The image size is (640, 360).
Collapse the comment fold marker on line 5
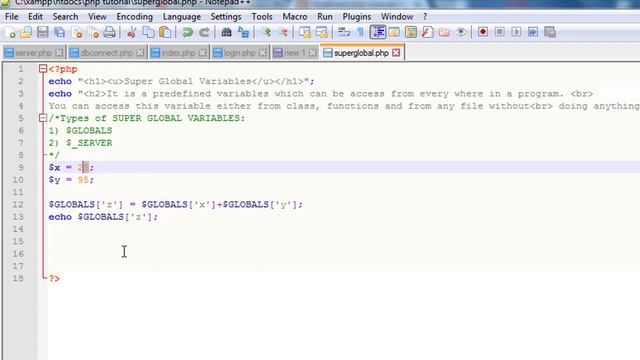coord(43,118)
